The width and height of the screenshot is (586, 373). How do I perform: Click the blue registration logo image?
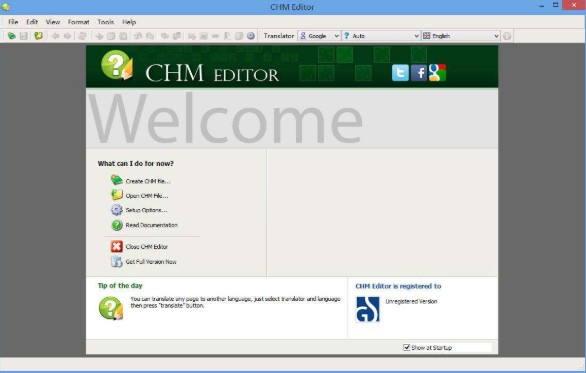368,309
